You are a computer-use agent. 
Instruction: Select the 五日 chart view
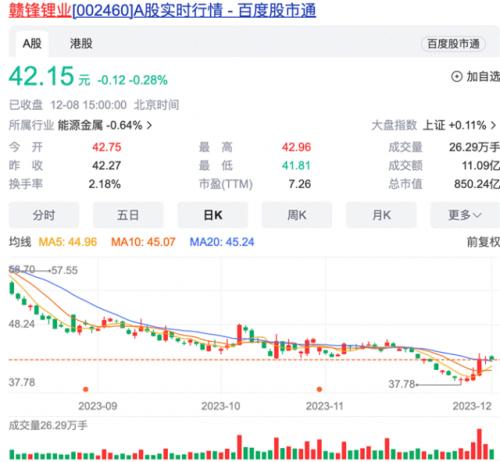pos(128,215)
